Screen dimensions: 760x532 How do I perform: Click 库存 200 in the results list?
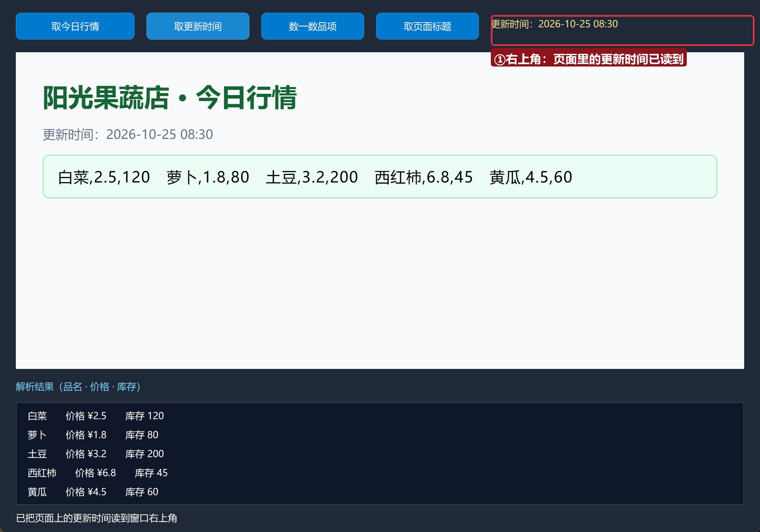(144, 454)
